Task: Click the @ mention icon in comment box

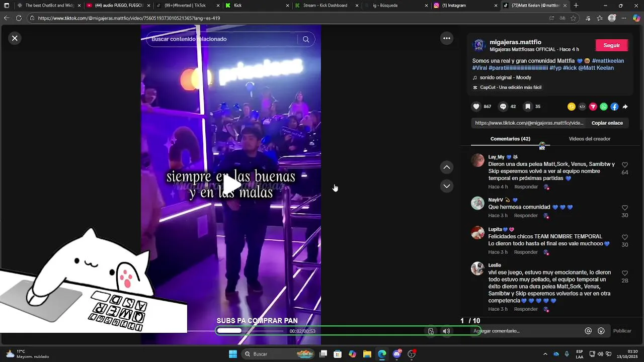Action: [588, 331]
